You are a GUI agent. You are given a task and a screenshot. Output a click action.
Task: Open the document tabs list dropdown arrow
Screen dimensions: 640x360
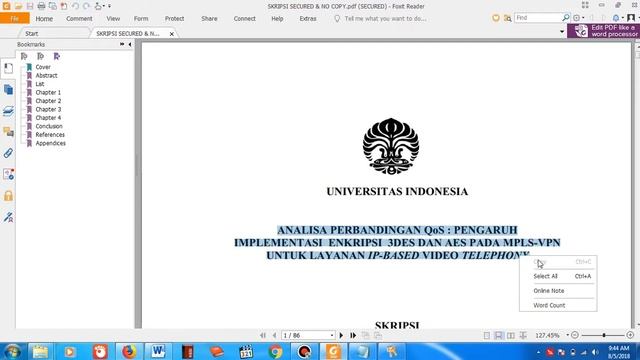[x=562, y=31]
